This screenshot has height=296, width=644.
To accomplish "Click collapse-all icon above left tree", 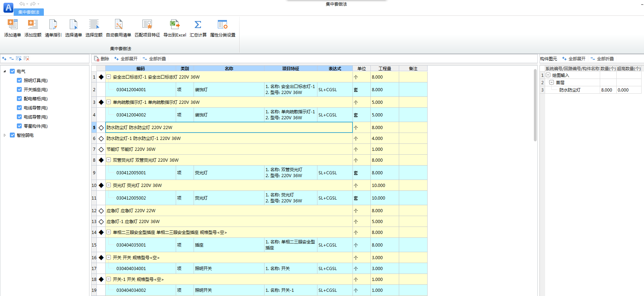I will click(x=12, y=59).
